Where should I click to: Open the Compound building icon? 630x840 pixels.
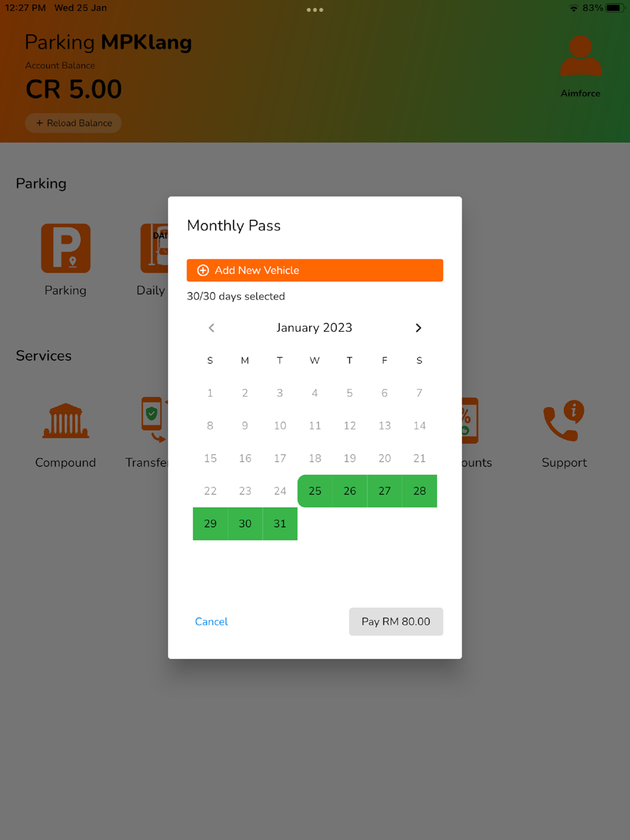[66, 421]
